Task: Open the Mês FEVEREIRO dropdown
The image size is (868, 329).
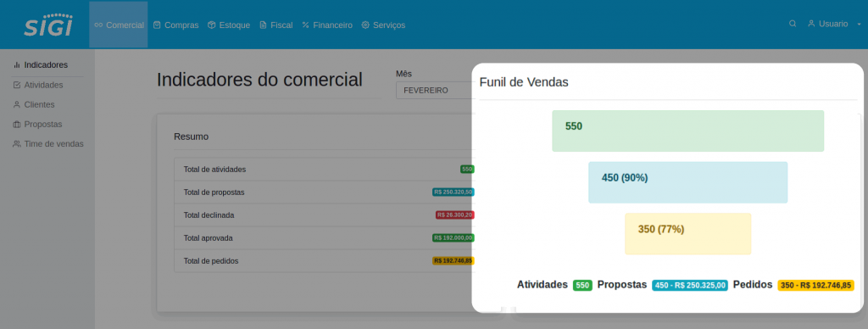Action: (x=435, y=90)
